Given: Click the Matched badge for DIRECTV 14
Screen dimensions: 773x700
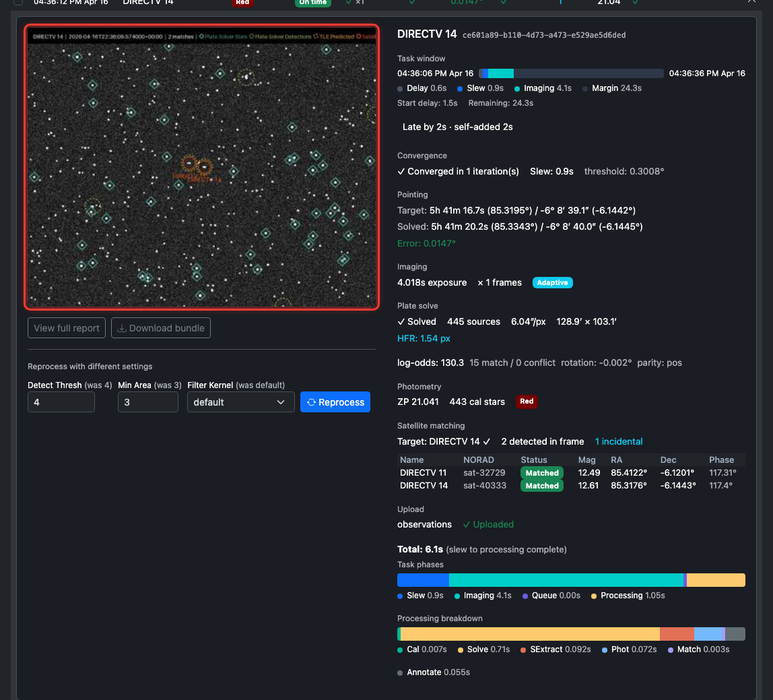Looking at the screenshot, I should (542, 485).
